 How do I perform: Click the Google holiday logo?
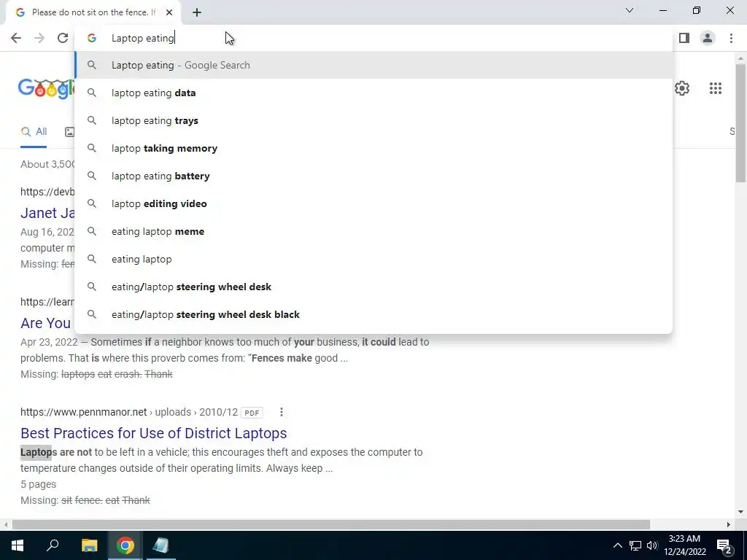pyautogui.click(x=46, y=88)
